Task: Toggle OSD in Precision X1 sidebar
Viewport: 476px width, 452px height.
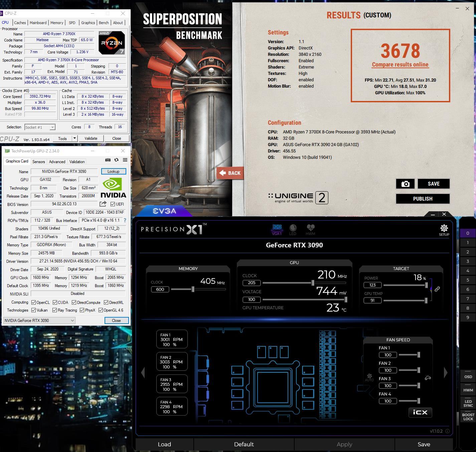Action: [x=468, y=377]
